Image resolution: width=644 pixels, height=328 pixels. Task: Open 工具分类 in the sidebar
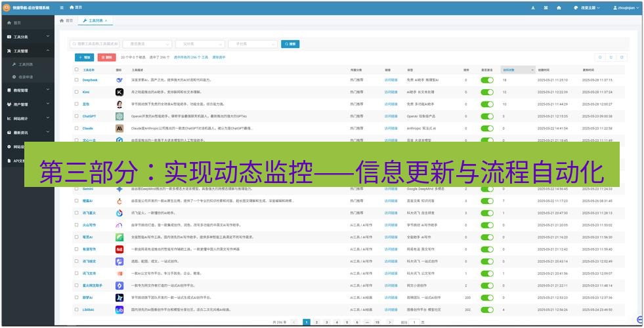pyautogui.click(x=28, y=37)
